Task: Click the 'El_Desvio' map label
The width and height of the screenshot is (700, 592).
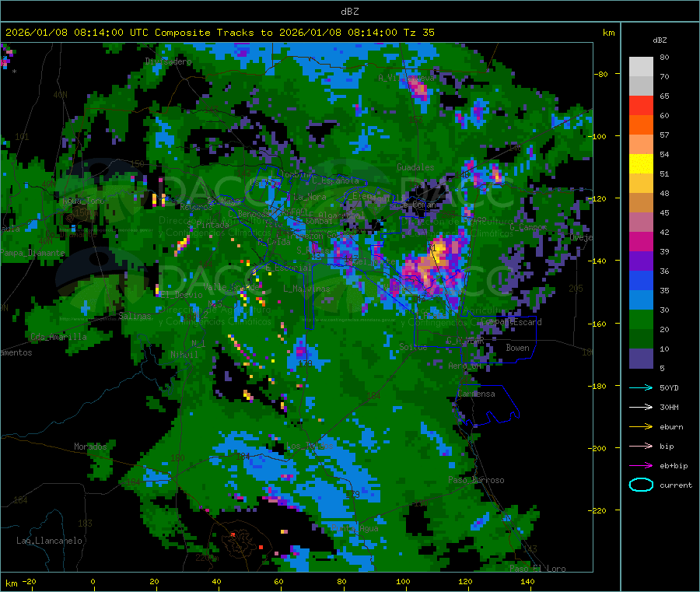Action: 182,295
